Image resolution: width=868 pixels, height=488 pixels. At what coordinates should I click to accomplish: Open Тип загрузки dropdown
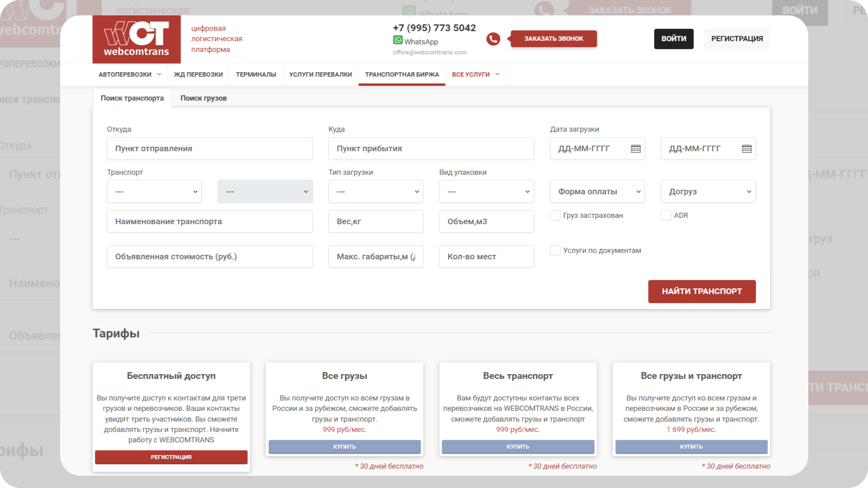point(376,192)
